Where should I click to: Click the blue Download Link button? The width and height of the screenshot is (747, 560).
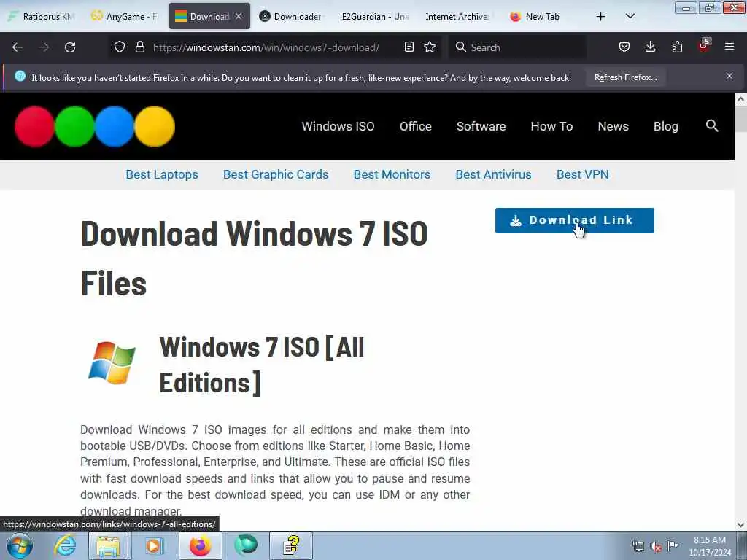(575, 220)
